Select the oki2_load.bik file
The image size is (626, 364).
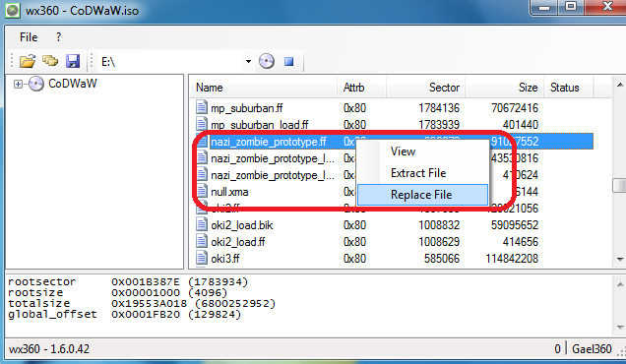coord(241,225)
